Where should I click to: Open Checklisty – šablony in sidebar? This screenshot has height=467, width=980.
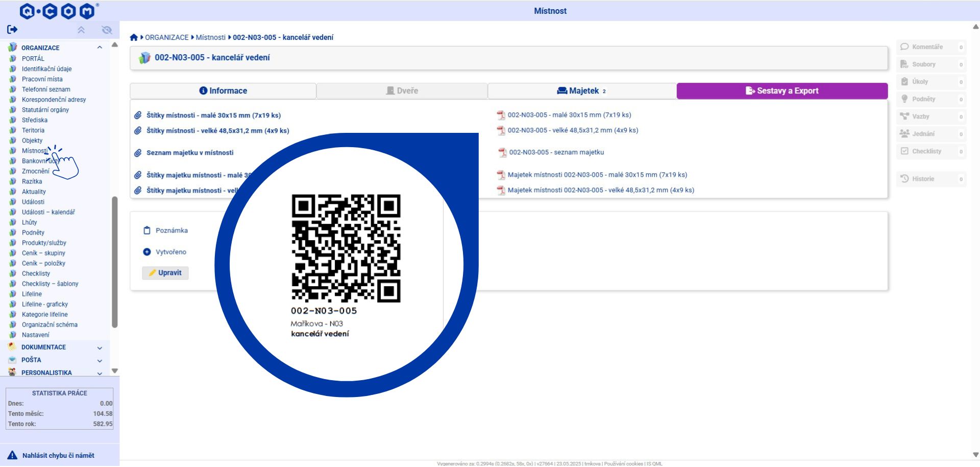coord(50,284)
